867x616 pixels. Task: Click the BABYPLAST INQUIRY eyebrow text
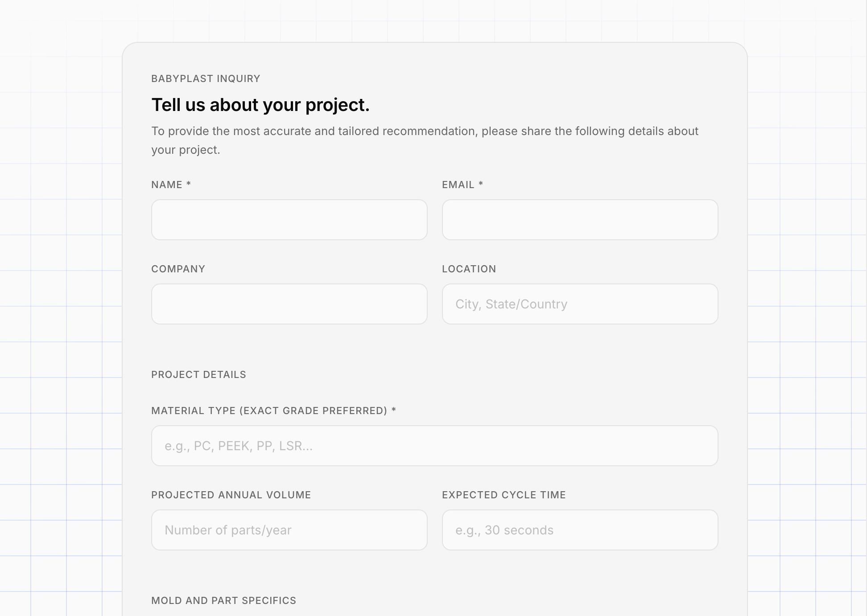pyautogui.click(x=206, y=79)
